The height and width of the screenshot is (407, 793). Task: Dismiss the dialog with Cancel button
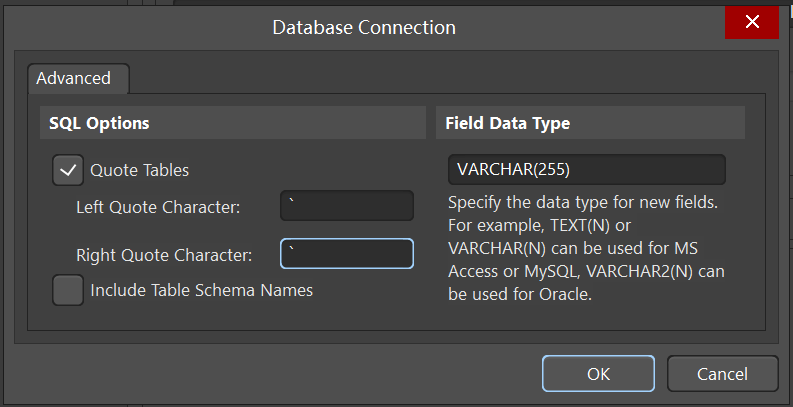tap(722, 374)
